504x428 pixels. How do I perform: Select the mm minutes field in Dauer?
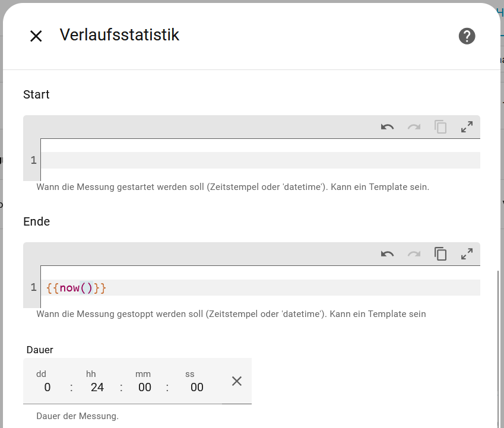144,388
